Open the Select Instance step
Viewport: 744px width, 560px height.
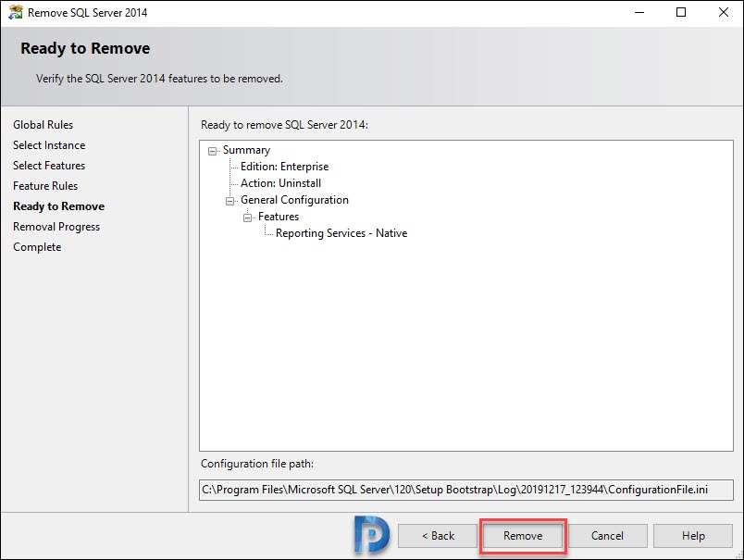coord(49,145)
